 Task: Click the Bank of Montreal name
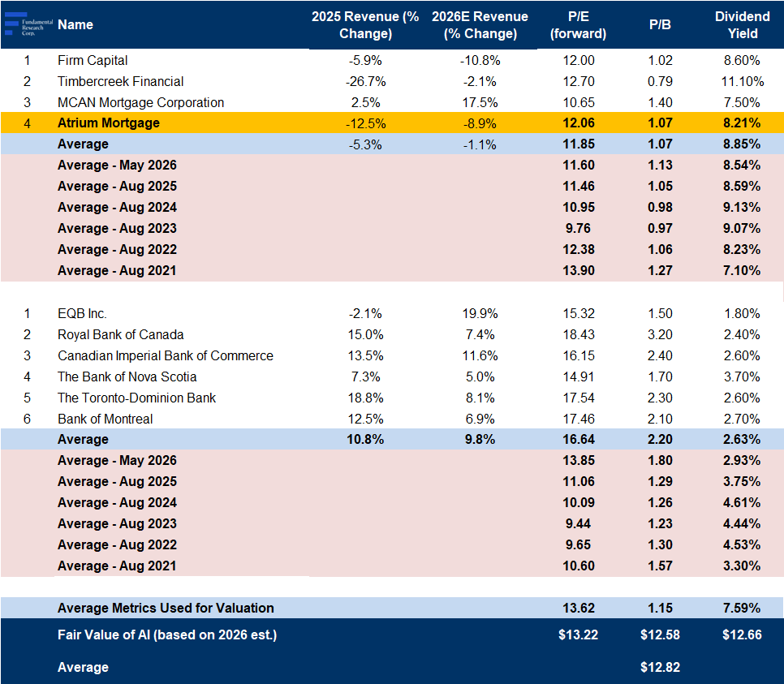(105, 419)
